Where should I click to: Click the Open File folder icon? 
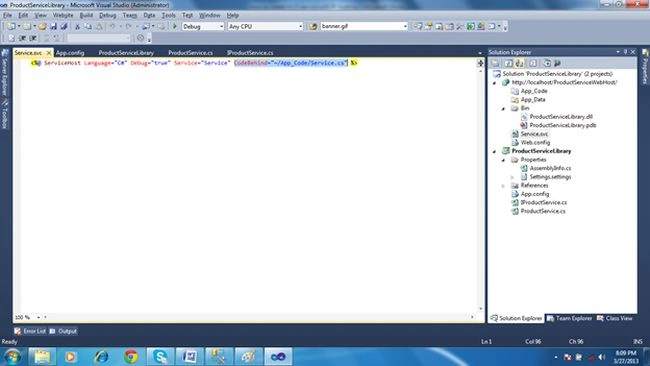click(x=42, y=26)
